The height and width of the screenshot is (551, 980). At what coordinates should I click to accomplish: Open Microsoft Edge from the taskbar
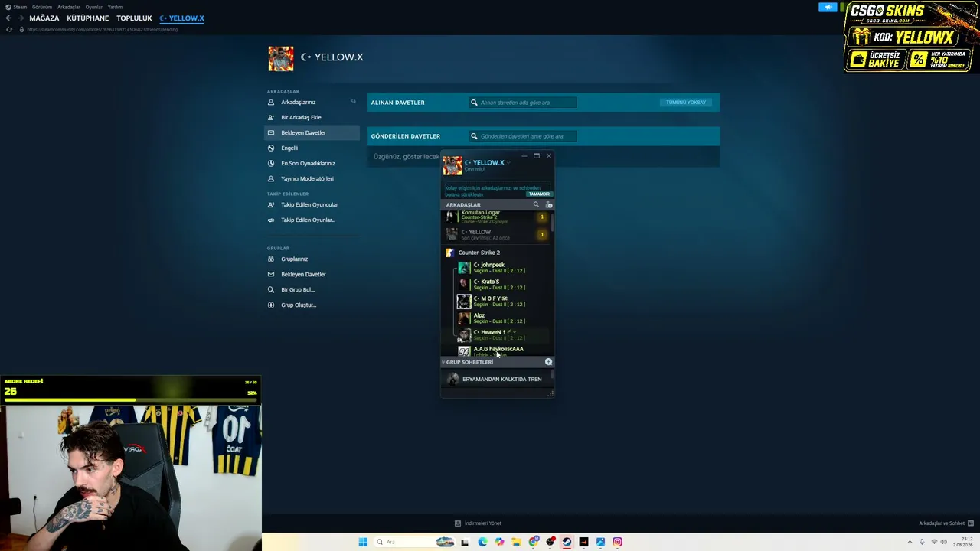[482, 542]
